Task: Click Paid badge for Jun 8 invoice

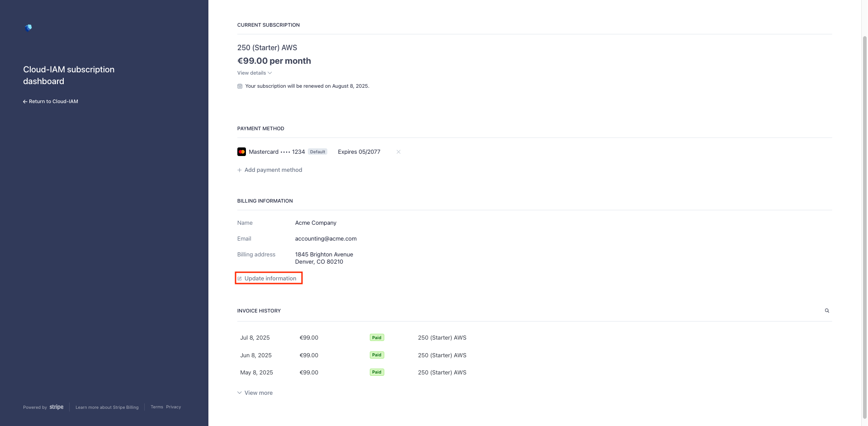Action: click(x=377, y=355)
